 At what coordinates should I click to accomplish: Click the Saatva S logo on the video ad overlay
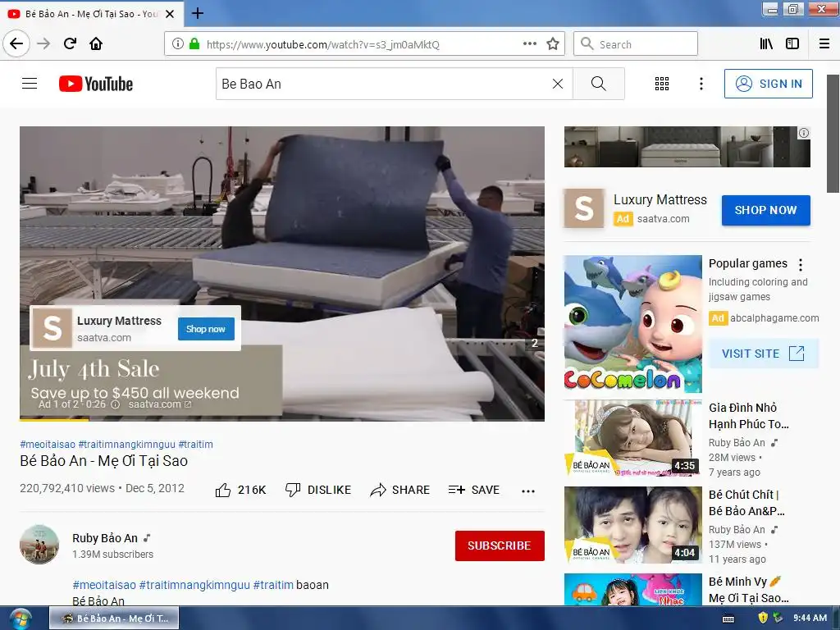pyautogui.click(x=52, y=328)
